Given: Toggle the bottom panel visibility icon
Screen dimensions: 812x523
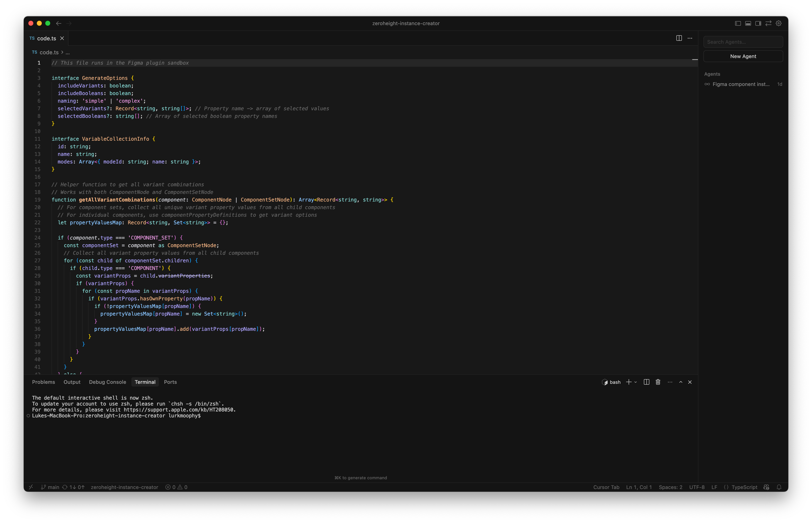Looking at the screenshot, I should [x=748, y=23].
